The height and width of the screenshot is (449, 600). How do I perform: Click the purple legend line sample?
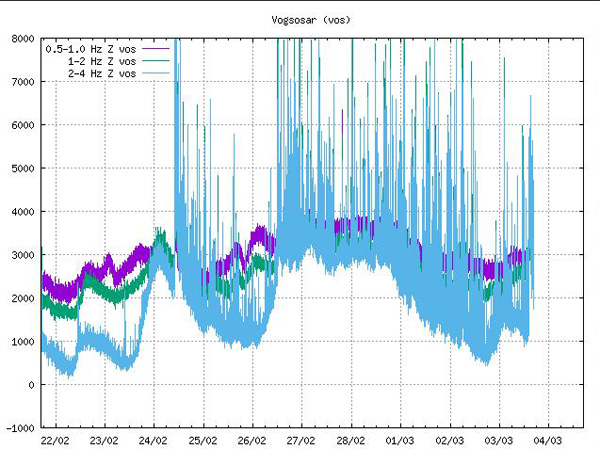pyautogui.click(x=157, y=48)
